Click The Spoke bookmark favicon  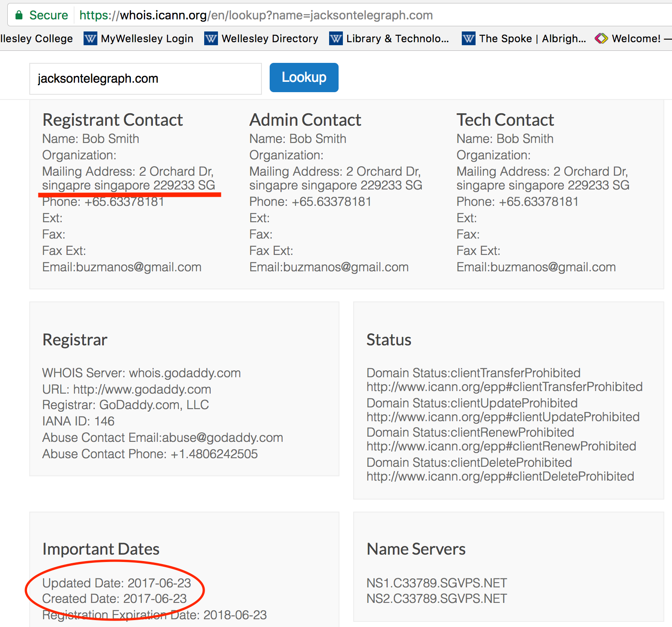point(468,38)
